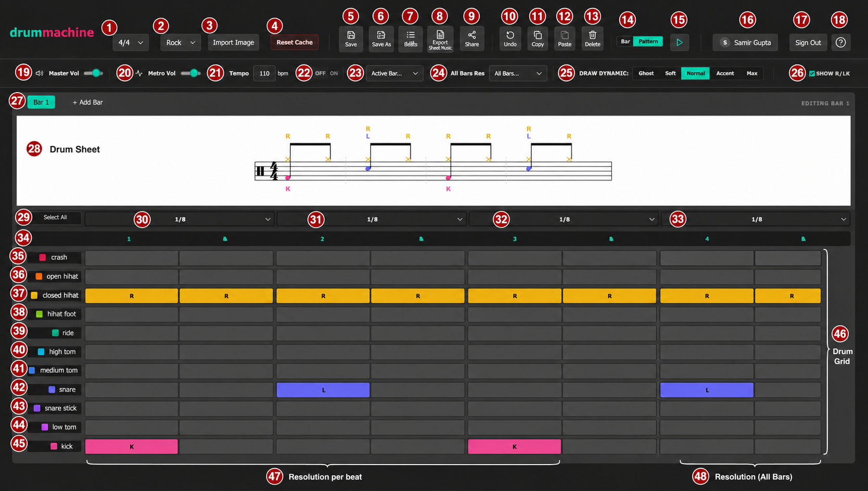Open the help question mark icon
This screenshot has width=868, height=491.
(x=840, y=42)
